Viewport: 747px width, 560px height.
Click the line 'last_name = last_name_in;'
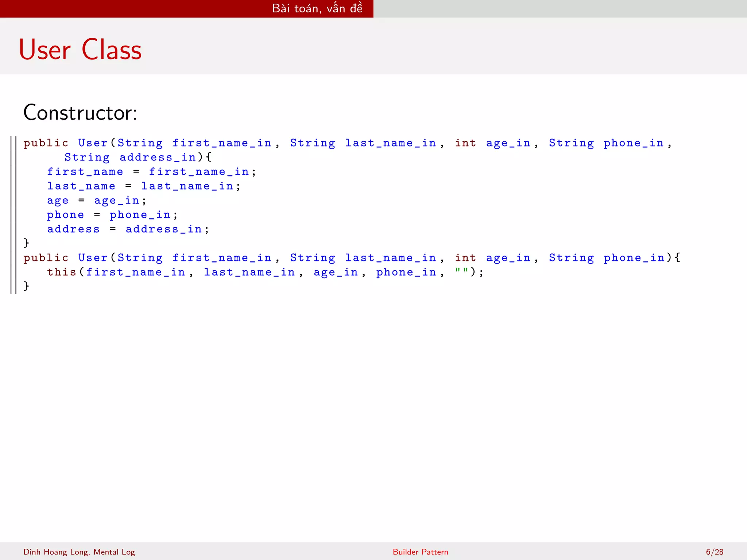(144, 186)
